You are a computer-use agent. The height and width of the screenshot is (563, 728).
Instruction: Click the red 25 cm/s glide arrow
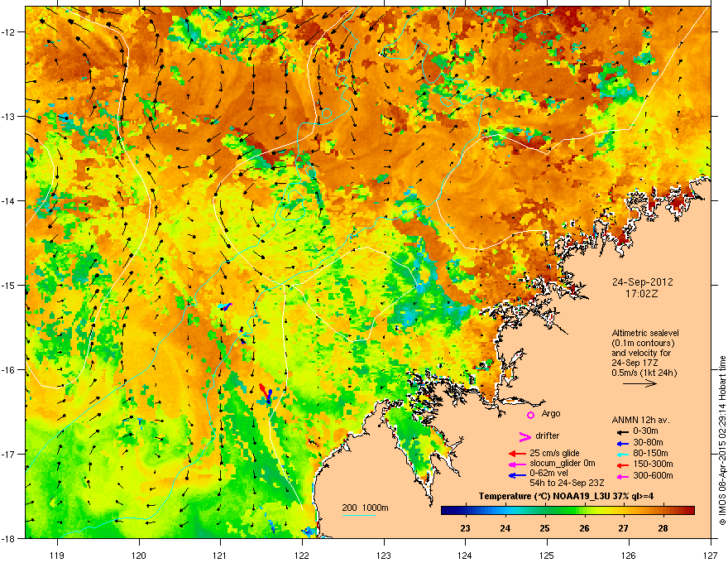(x=517, y=454)
